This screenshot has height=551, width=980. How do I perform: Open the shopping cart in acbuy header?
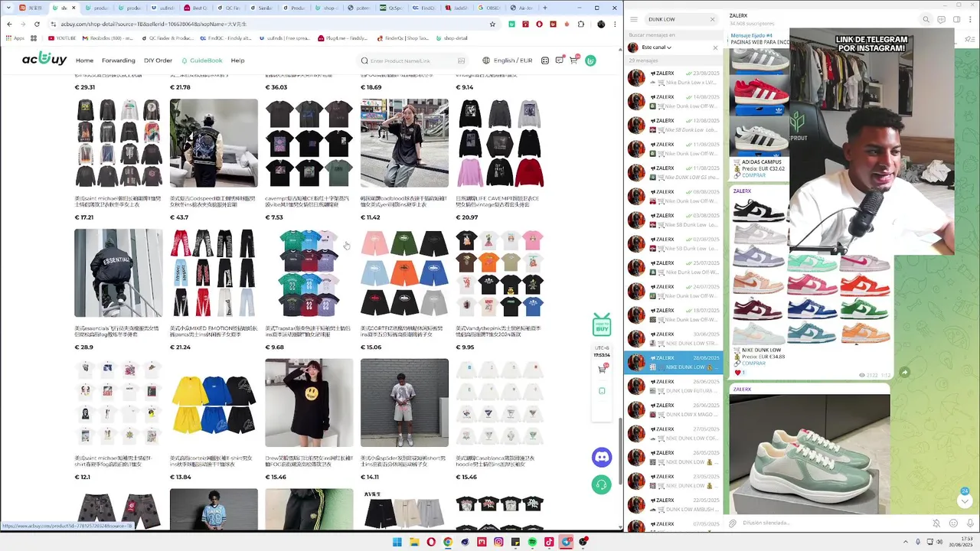(573, 60)
